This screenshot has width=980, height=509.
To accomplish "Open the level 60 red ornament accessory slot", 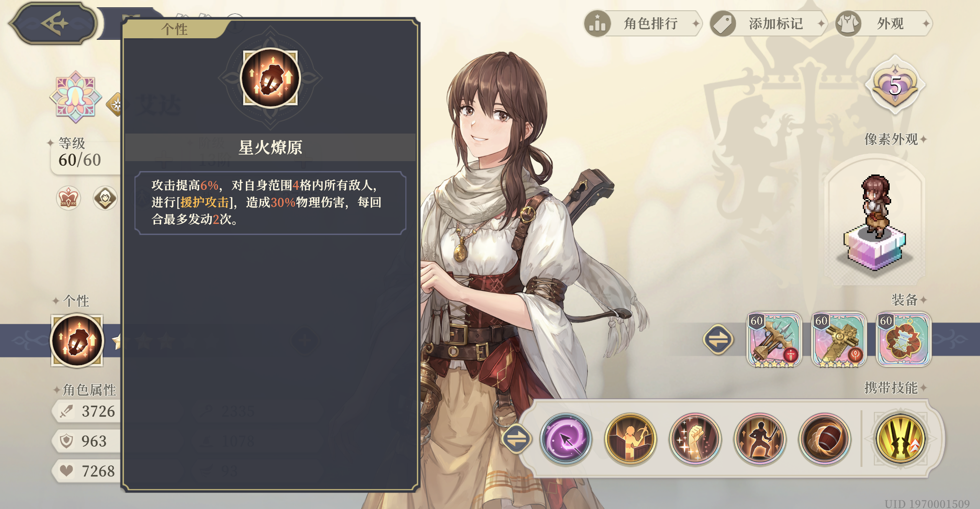I will (903, 339).
